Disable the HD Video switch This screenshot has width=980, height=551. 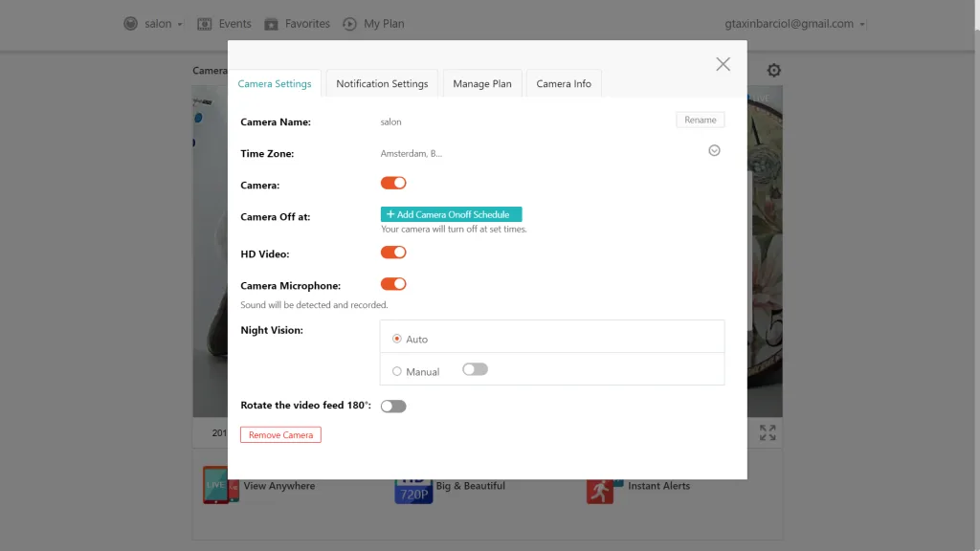click(x=393, y=253)
